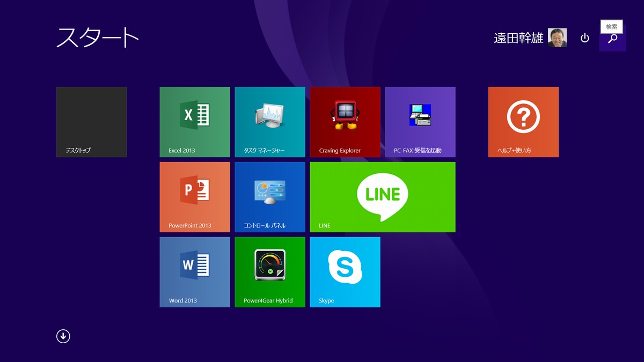
Task: Open the Word 2013 tile
Action: pos(194,272)
